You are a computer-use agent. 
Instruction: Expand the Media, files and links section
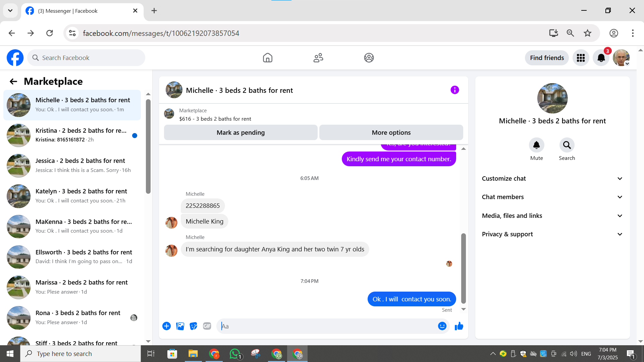[x=552, y=216]
